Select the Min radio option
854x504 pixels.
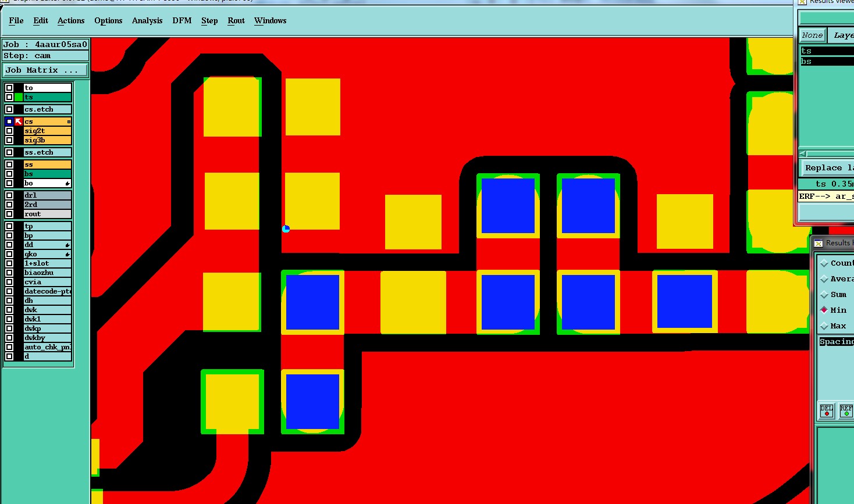pos(824,310)
